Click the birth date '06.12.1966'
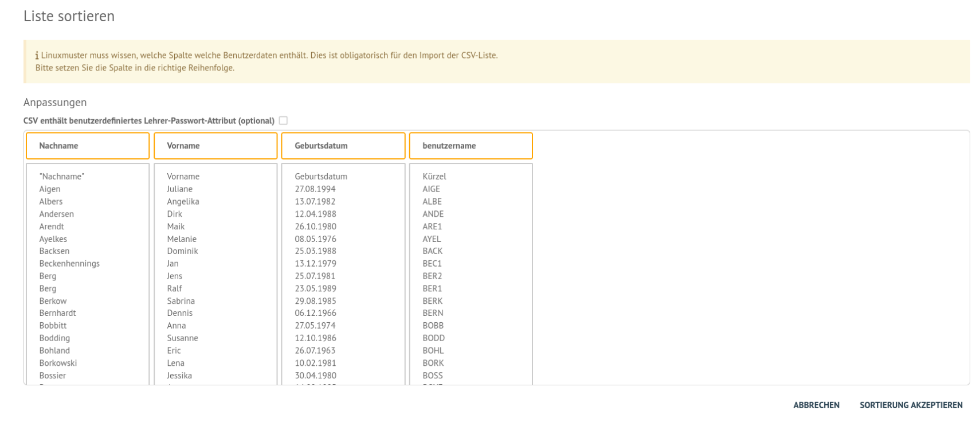980x422 pixels. pos(315,313)
